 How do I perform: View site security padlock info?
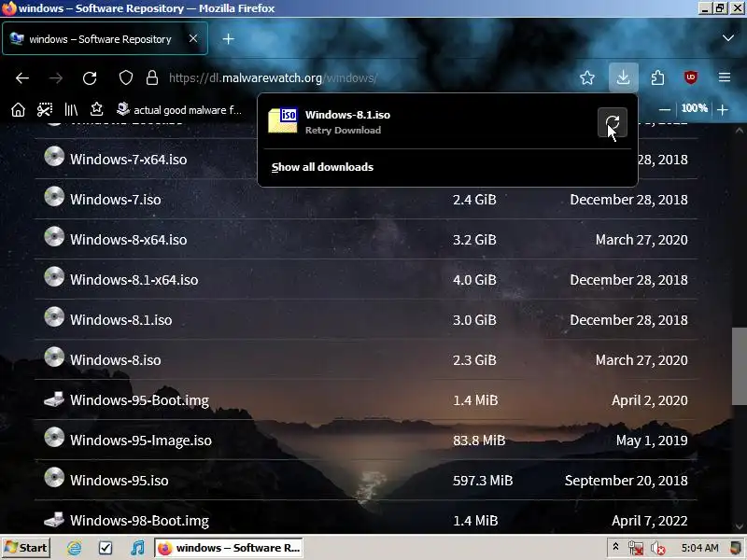(x=152, y=77)
